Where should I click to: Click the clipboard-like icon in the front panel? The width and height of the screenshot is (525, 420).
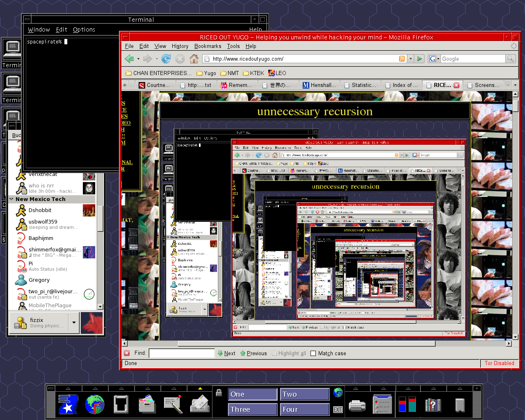point(121,404)
